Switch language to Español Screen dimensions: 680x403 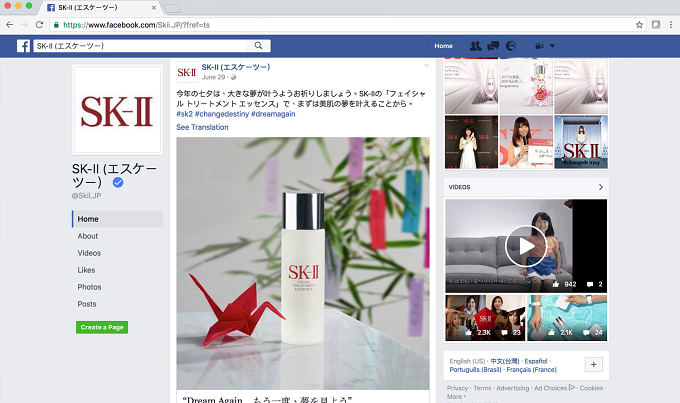[x=536, y=361]
